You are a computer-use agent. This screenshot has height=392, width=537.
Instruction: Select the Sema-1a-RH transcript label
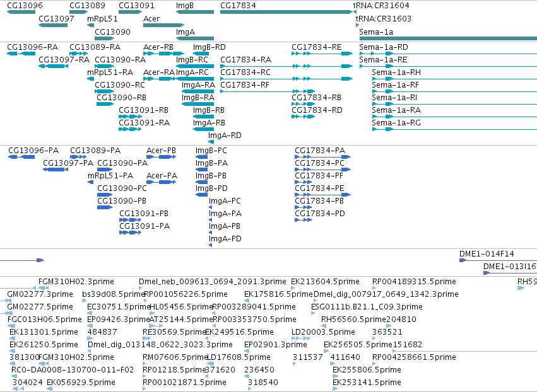click(396, 72)
